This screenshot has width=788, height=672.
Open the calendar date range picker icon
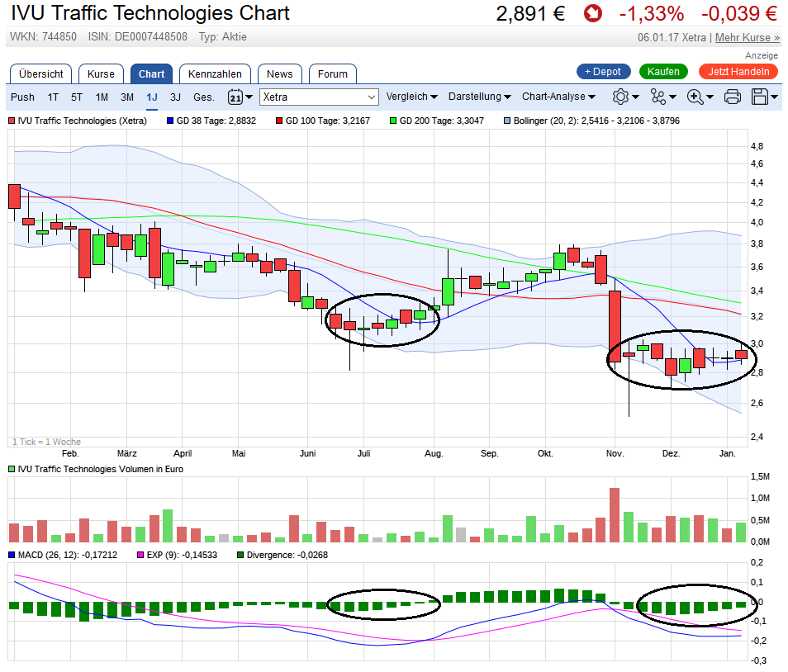pos(235,97)
